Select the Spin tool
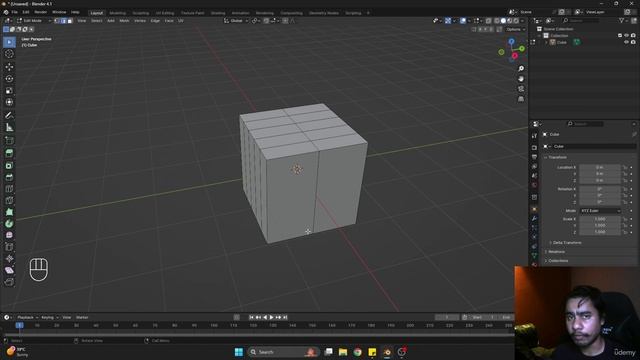This screenshot has width=640, height=360. coord(9,224)
